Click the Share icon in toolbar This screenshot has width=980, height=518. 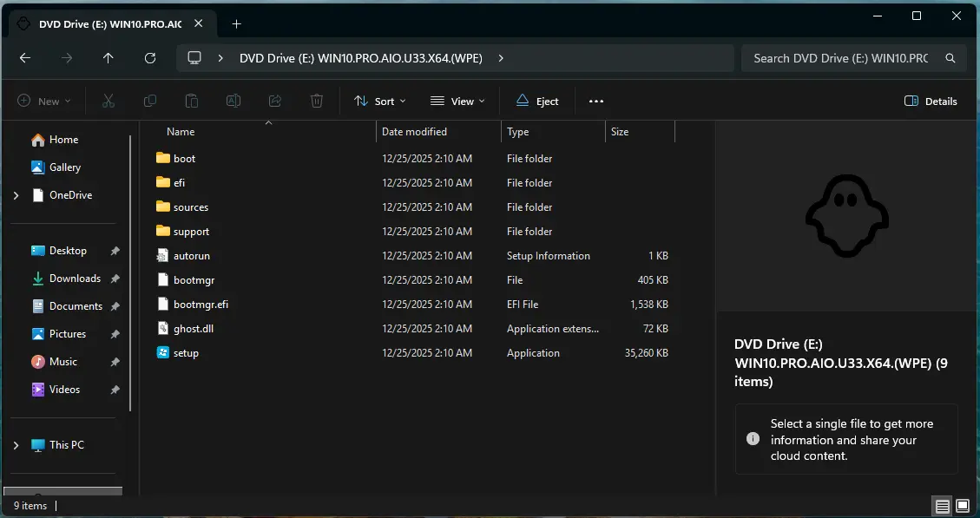coord(275,101)
